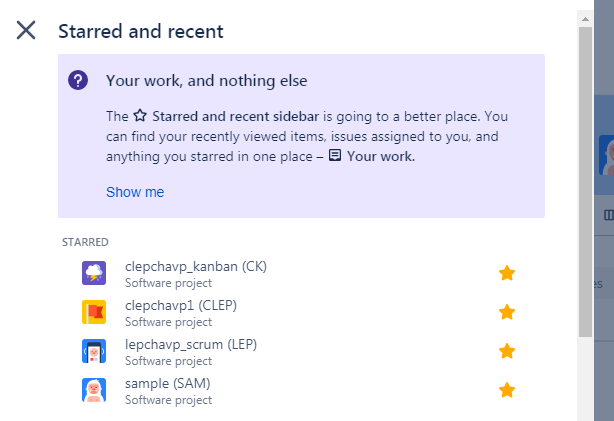Click the clepchavp_kanban cloud avatar icon
This screenshot has height=421, width=614.
pyautogui.click(x=94, y=273)
